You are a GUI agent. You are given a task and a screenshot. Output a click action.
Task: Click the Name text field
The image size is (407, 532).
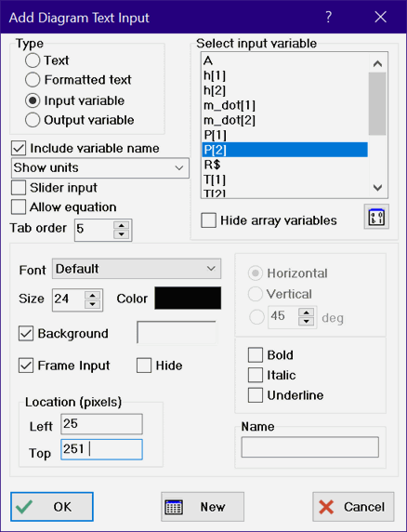pos(310,447)
